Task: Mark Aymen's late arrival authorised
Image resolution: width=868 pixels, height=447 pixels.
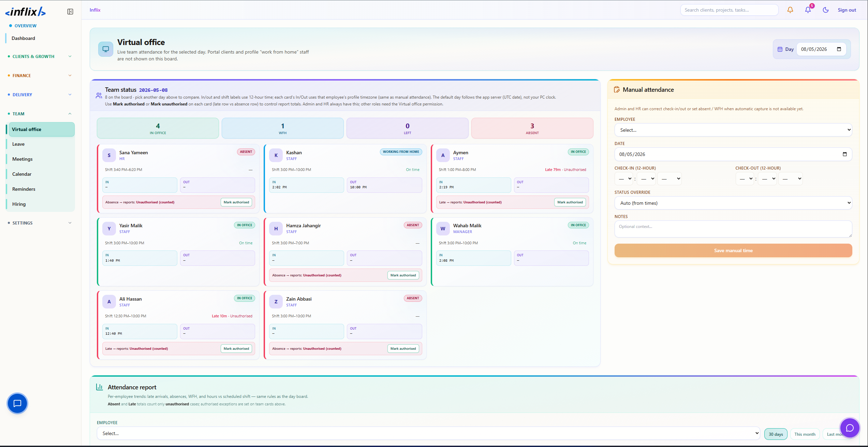Action: (570, 202)
